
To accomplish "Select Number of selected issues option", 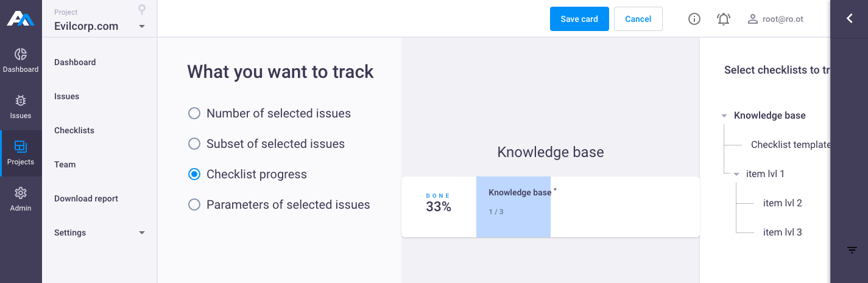I will point(270,113).
